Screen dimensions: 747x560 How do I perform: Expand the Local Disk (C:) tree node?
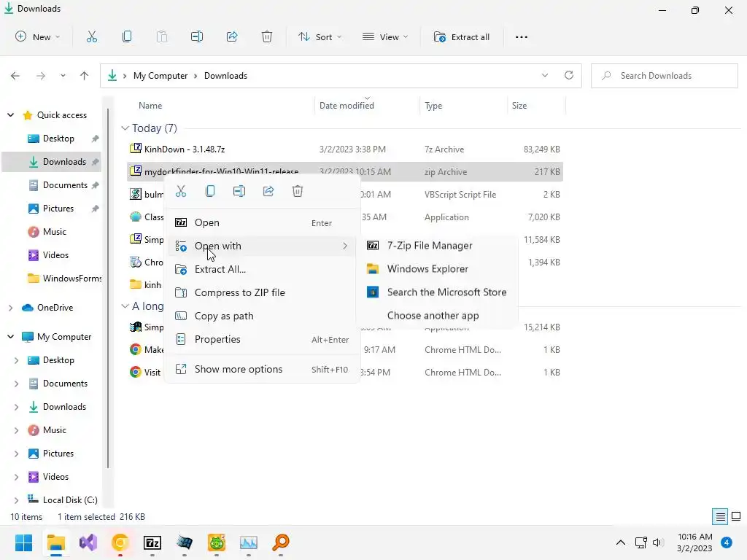pyautogui.click(x=16, y=500)
